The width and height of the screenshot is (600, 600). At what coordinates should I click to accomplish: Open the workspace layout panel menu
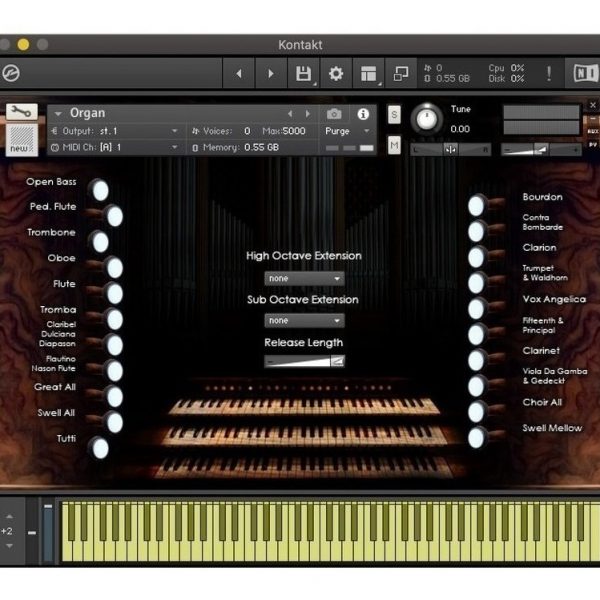click(368, 73)
